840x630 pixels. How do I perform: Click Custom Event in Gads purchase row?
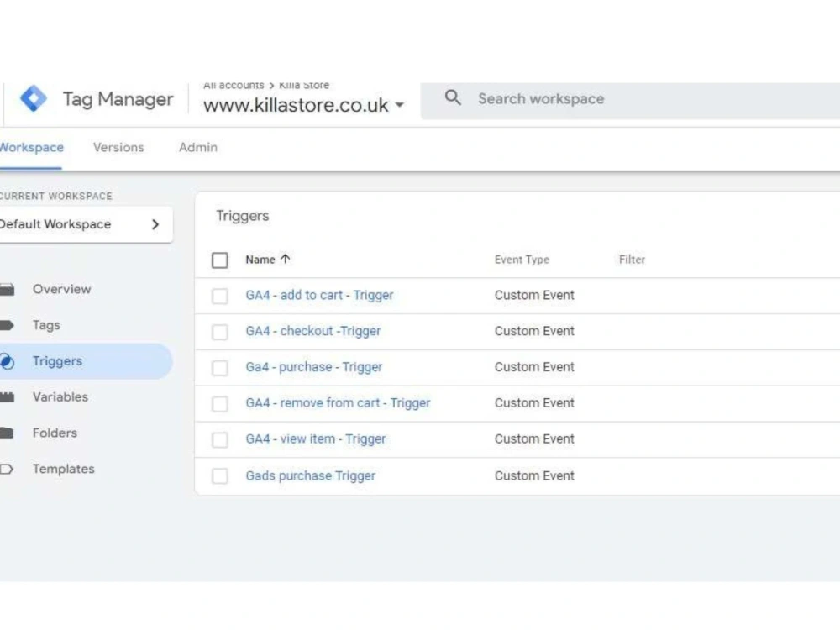(x=534, y=475)
